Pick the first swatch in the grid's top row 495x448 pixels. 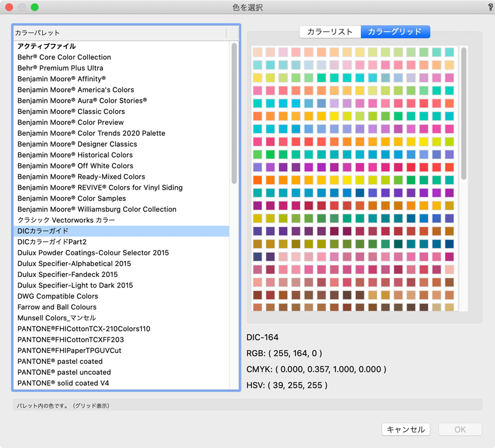(x=257, y=52)
